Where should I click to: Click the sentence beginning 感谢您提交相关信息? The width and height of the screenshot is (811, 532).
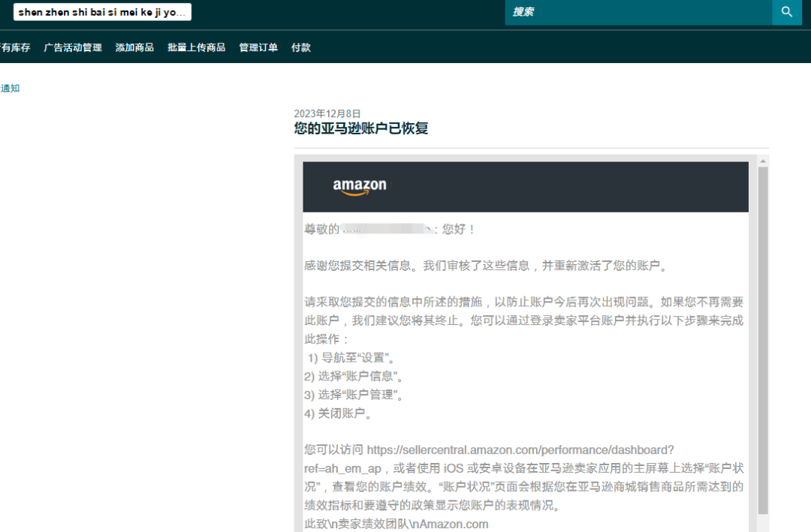click(x=487, y=266)
